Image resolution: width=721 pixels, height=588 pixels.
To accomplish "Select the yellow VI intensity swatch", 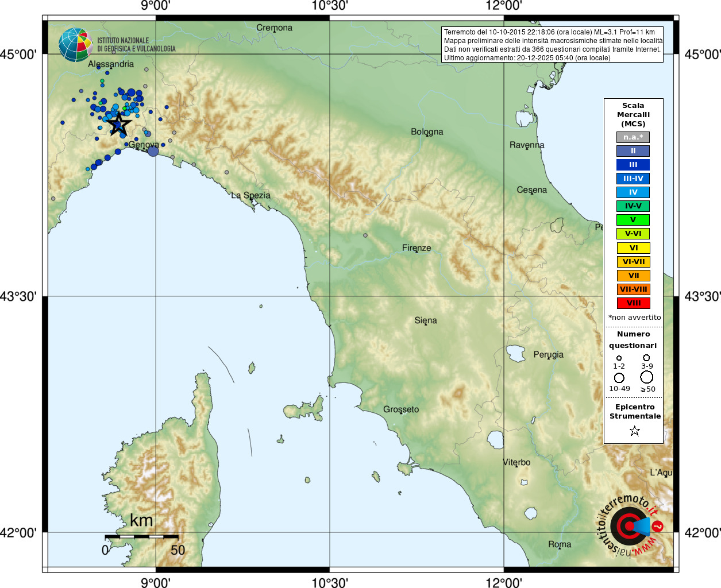I will (633, 248).
